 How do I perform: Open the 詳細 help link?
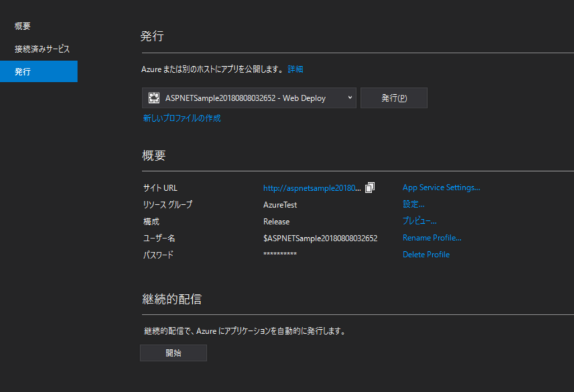click(295, 68)
